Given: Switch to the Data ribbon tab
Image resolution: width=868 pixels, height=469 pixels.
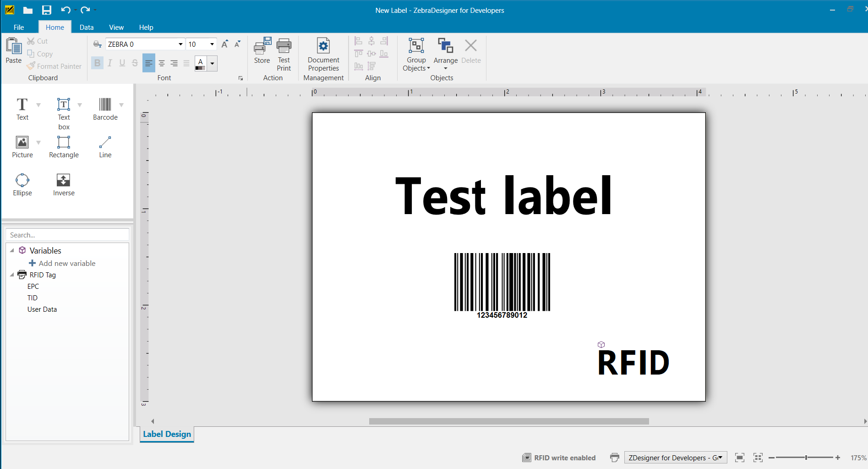Looking at the screenshot, I should (86, 27).
